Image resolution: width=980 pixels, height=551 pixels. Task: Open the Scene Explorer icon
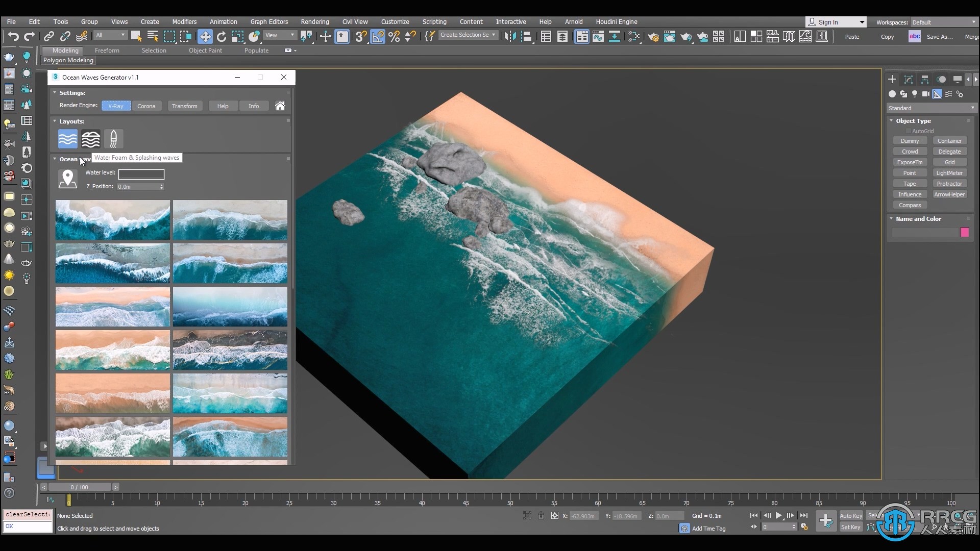546,36
